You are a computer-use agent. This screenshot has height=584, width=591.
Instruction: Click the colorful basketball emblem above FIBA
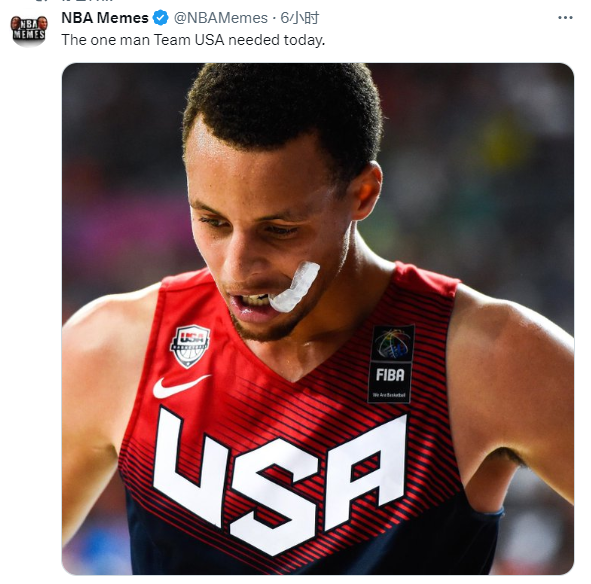tap(392, 343)
